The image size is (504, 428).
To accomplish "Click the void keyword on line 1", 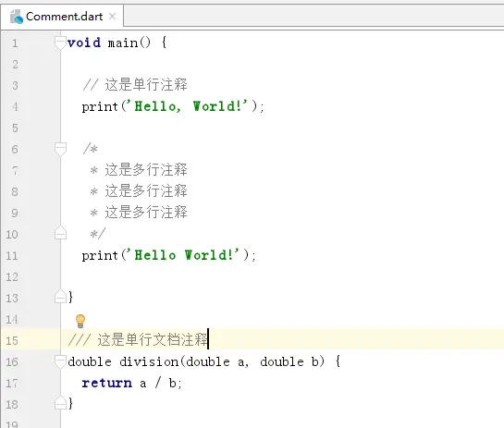I will tap(84, 43).
